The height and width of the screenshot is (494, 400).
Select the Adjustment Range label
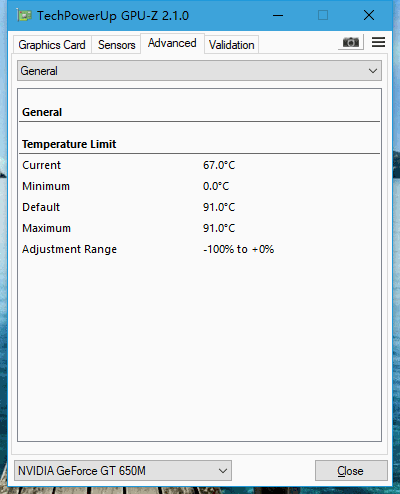click(69, 249)
